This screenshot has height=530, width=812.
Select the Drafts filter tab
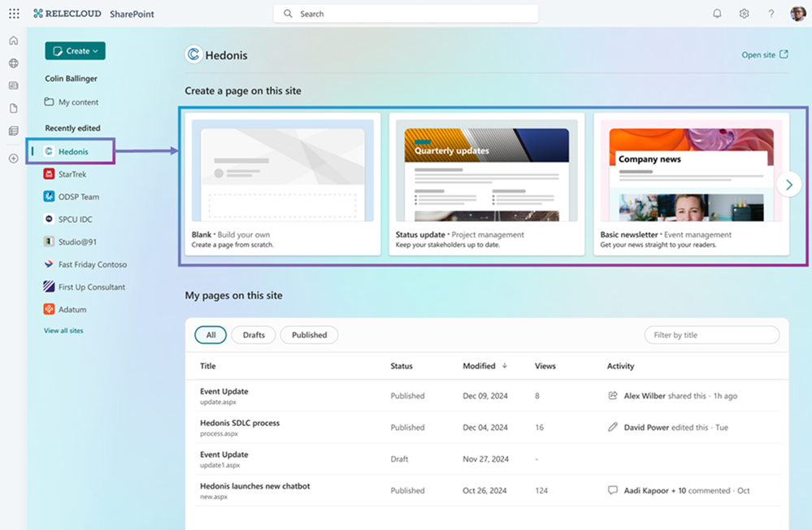pyautogui.click(x=254, y=335)
